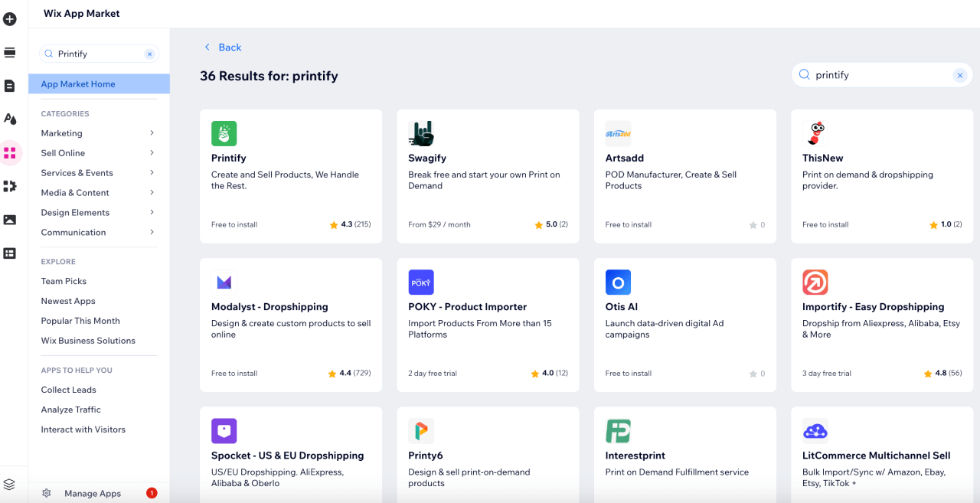
Task: Click the red Importify arrow logo
Action: tap(815, 282)
